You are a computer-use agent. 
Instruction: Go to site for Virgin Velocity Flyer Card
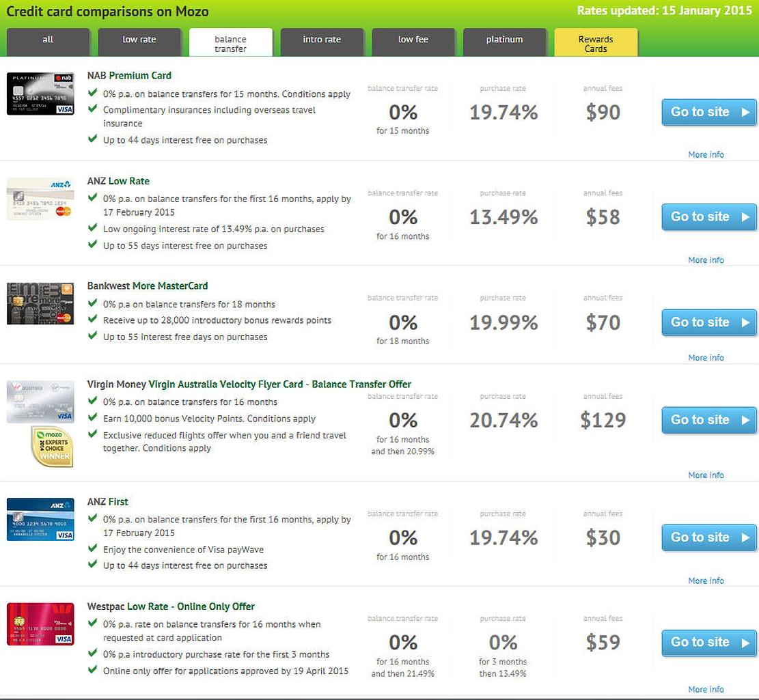(x=708, y=420)
